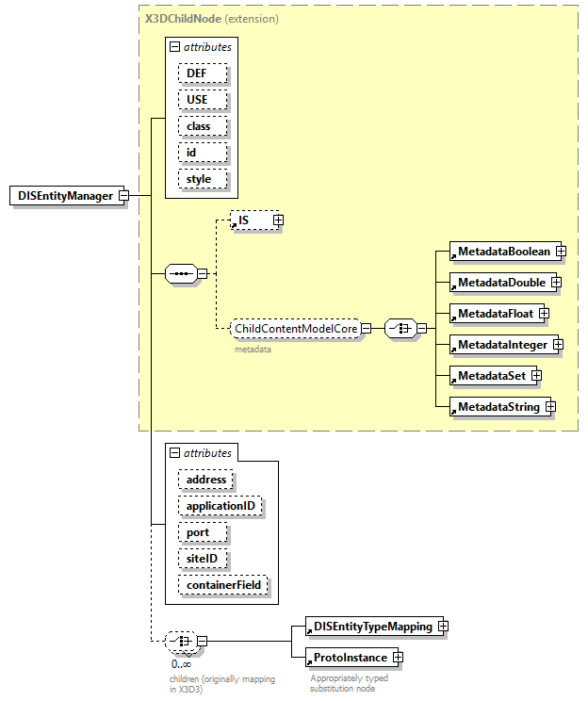Expand ProtoInstance element
This screenshot has width=588, height=701.
[398, 658]
